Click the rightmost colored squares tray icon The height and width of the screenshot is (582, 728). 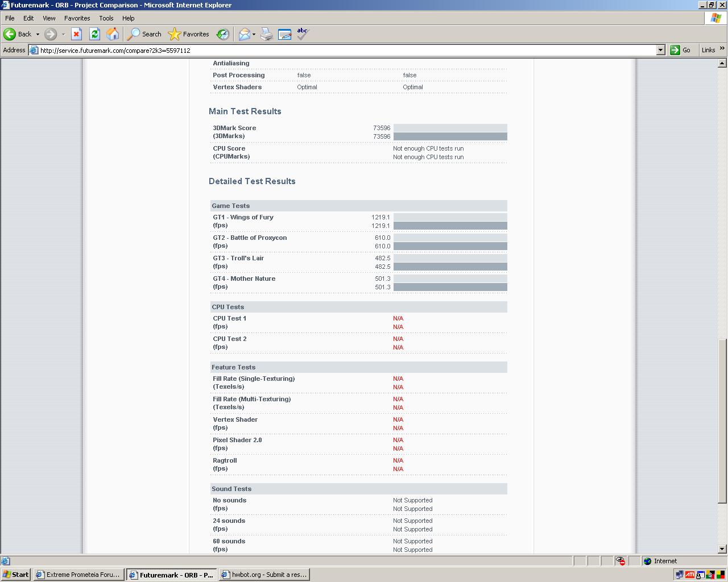tap(720, 575)
